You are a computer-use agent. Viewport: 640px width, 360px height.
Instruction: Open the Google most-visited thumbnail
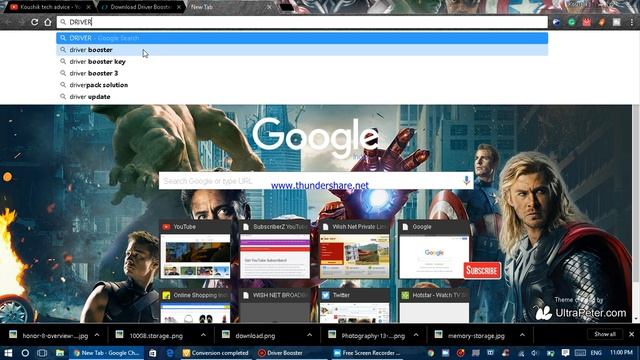(x=434, y=249)
